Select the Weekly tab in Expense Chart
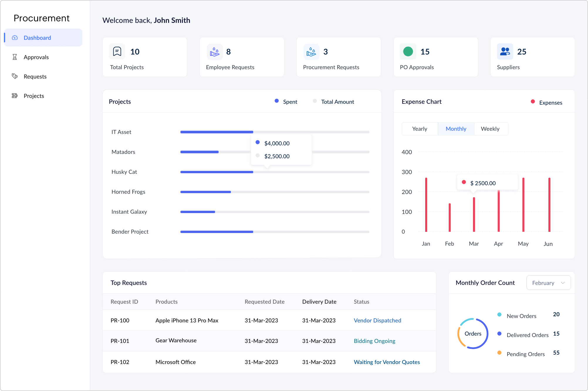The height and width of the screenshot is (391, 588). 490,128
